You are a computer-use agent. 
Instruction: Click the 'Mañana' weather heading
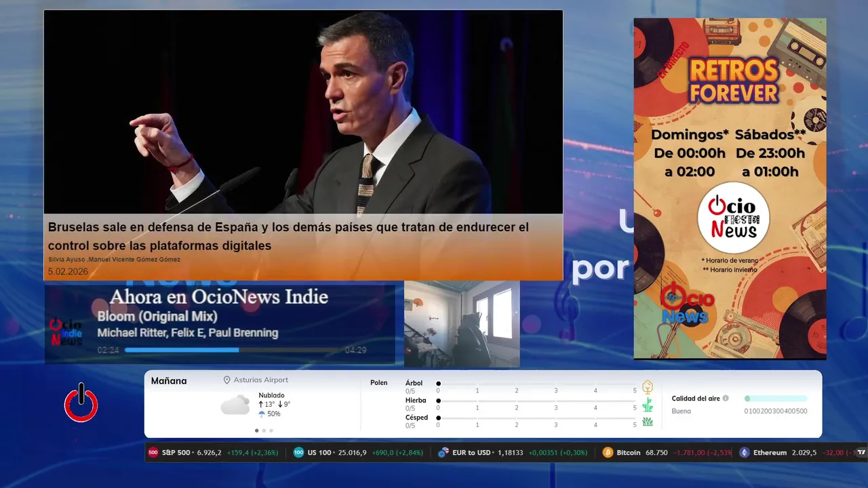click(x=169, y=381)
